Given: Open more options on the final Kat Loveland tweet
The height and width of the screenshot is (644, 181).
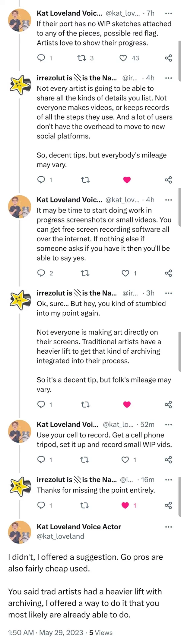Looking at the screenshot, I should coord(168,527).
